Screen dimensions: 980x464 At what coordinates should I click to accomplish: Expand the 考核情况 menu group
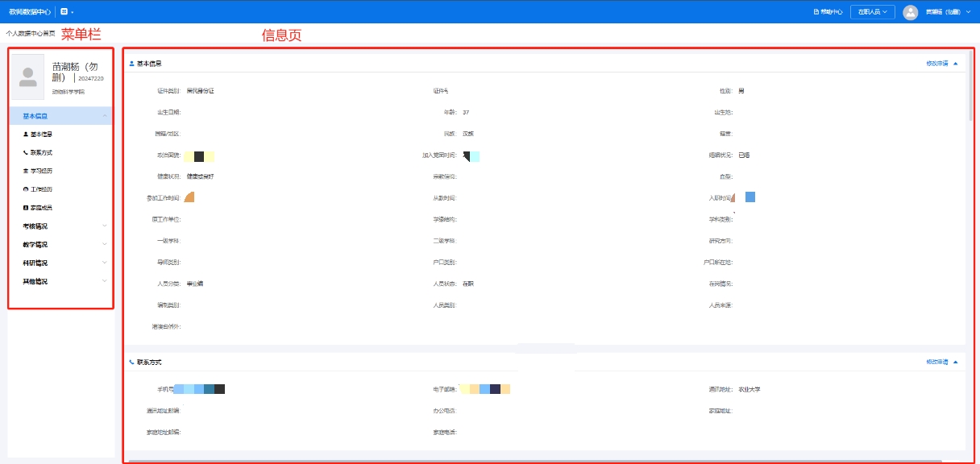[x=105, y=226]
